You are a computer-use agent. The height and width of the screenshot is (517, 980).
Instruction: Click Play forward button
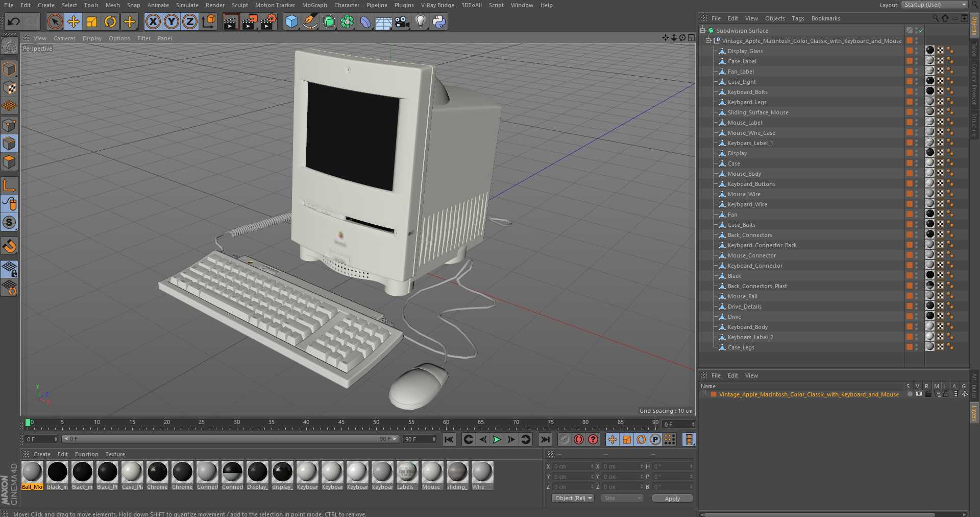(497, 439)
